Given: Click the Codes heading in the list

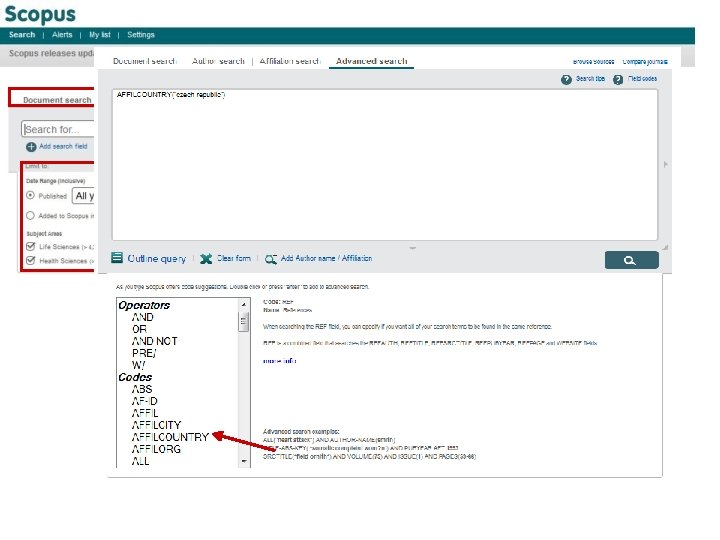Looking at the screenshot, I should 135,377.
